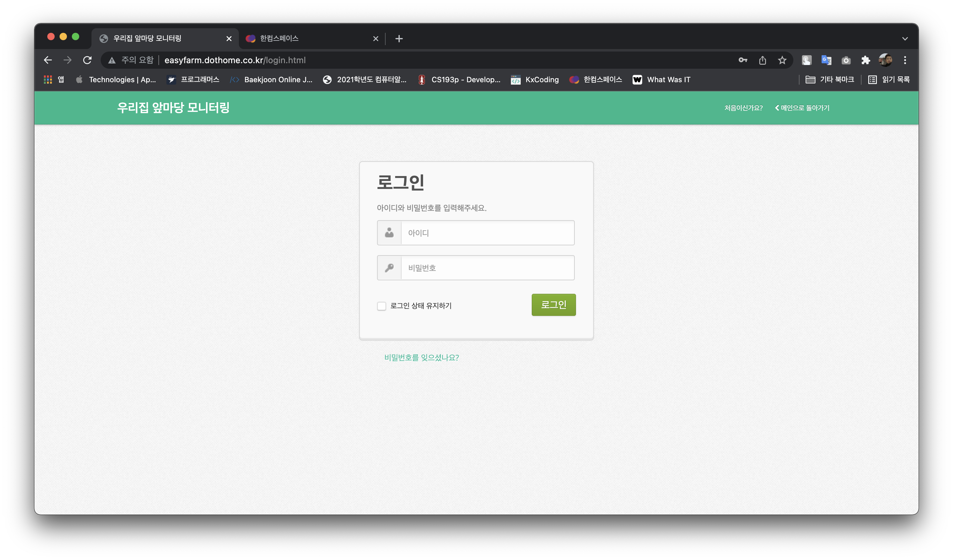Expand the tab search chevron

(905, 38)
